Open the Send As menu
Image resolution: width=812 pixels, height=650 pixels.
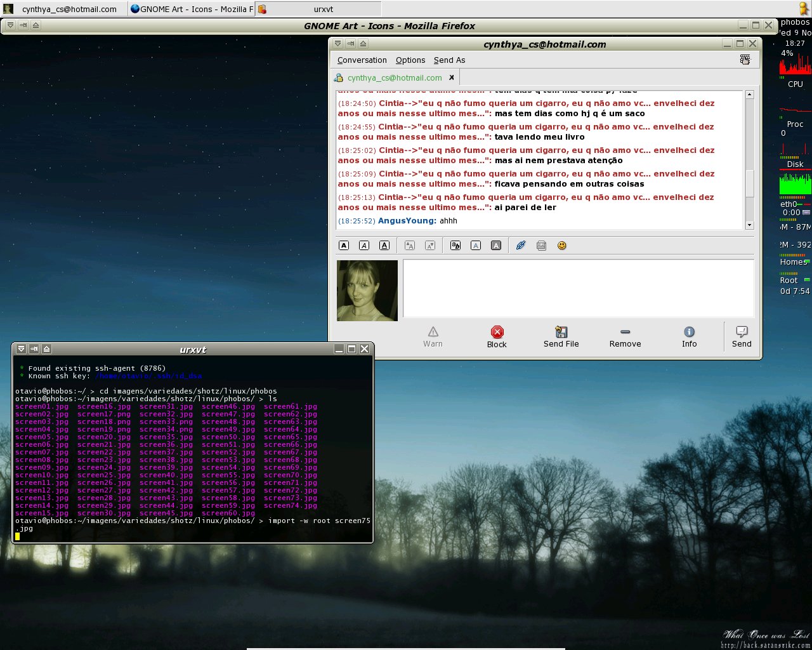coord(449,60)
